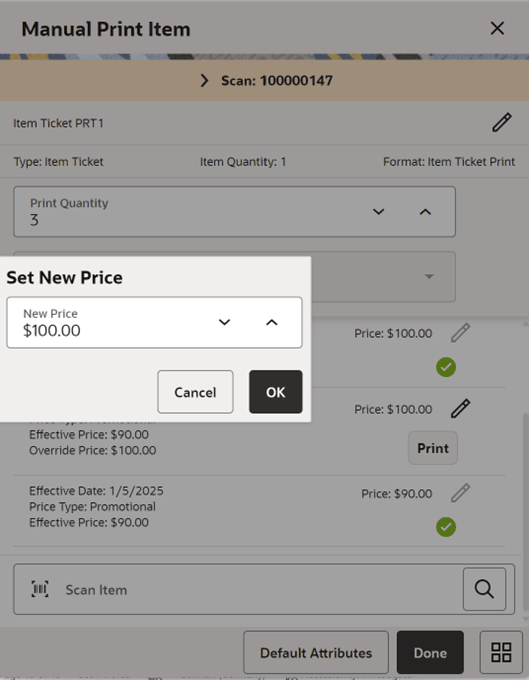The image size is (529, 680).
Task: Click the green check on the $90.00 row
Action: pyautogui.click(x=446, y=527)
